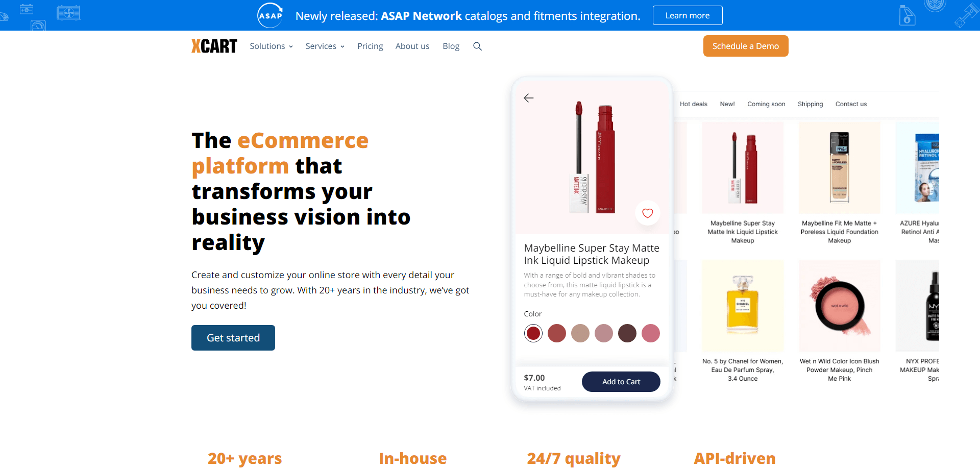The image size is (980, 471).
Task: Click the Maybelline Fit Me foundation image
Action: (x=839, y=167)
